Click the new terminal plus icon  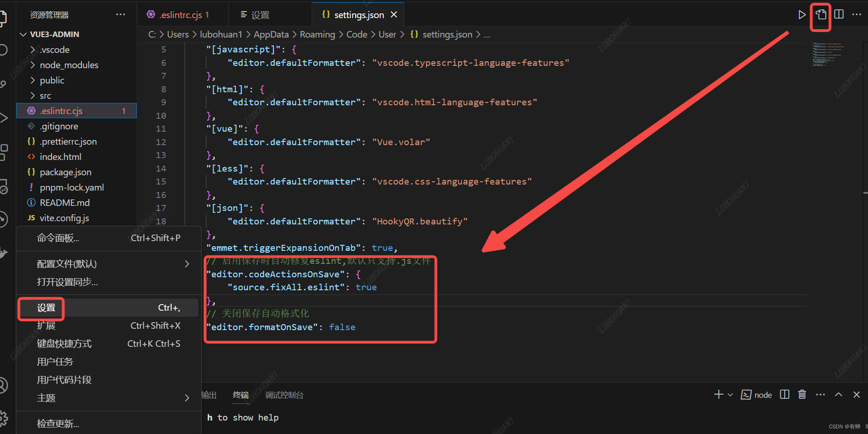pos(718,395)
